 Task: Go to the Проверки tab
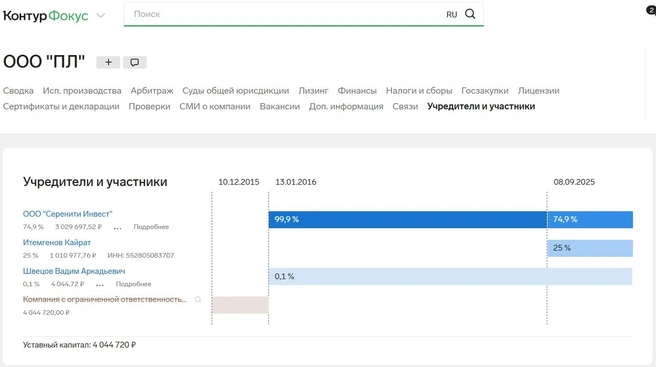pyautogui.click(x=149, y=106)
